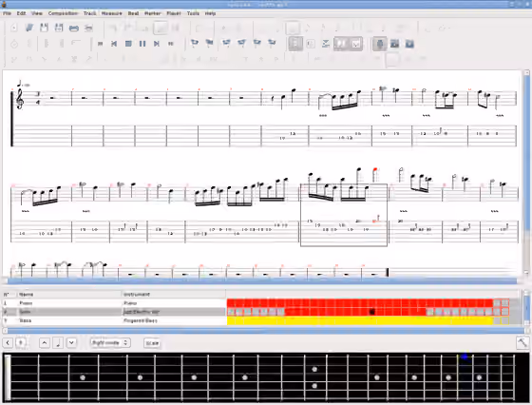Jump to the first measure with transport icon
The image size is (532, 405).
[x=100, y=44]
